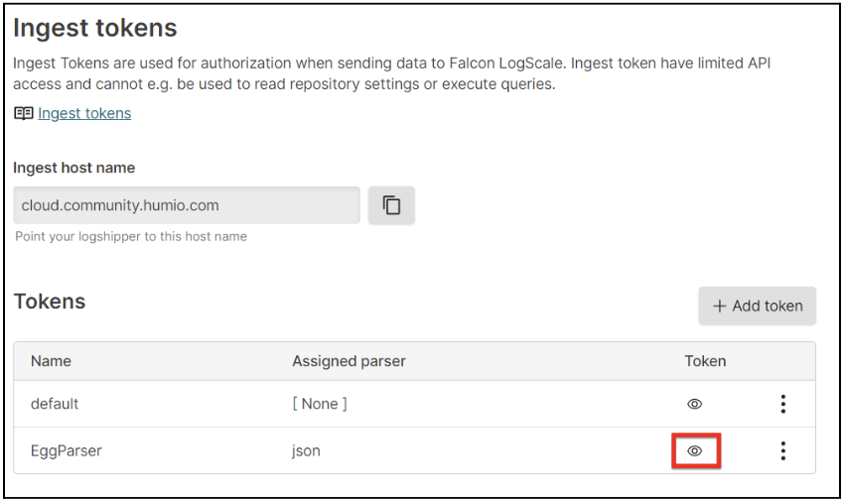Copy the ingest host name to clipboard
844x504 pixels.
(x=391, y=205)
